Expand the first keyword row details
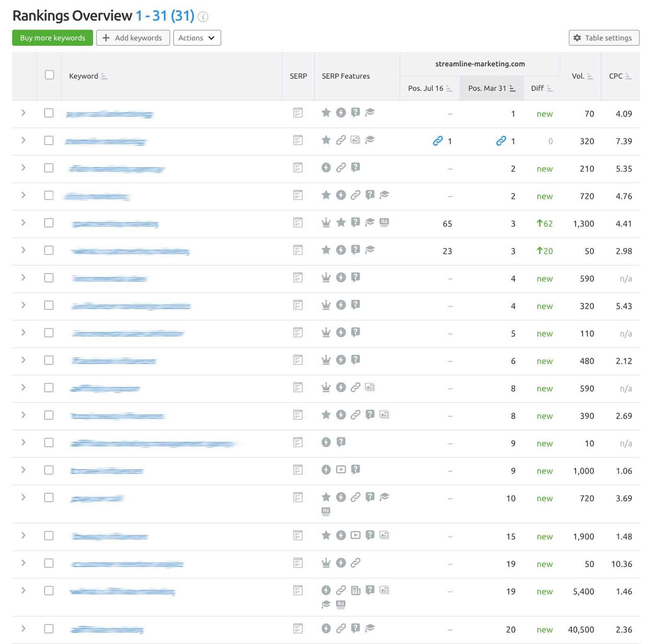Viewport: 655px width, 644px height. coord(23,113)
